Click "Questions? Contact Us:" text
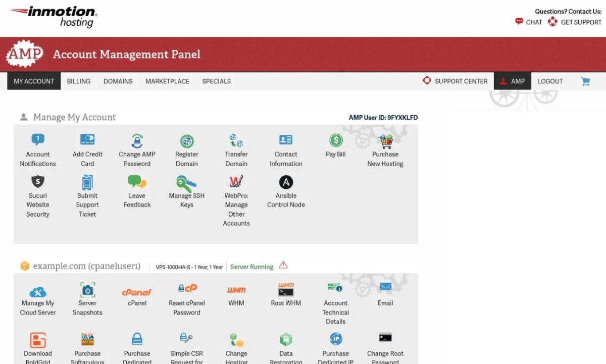606x364 pixels. point(568,11)
